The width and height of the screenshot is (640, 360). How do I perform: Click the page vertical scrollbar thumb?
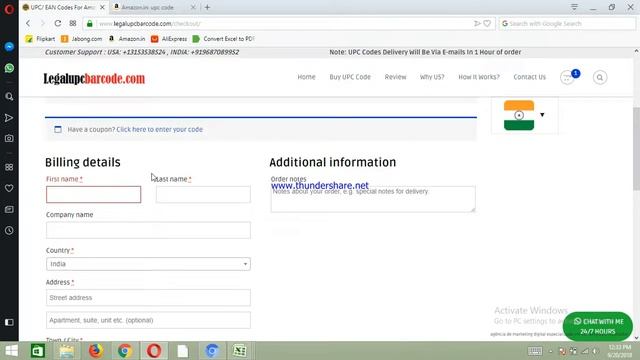pyautogui.click(x=636, y=149)
